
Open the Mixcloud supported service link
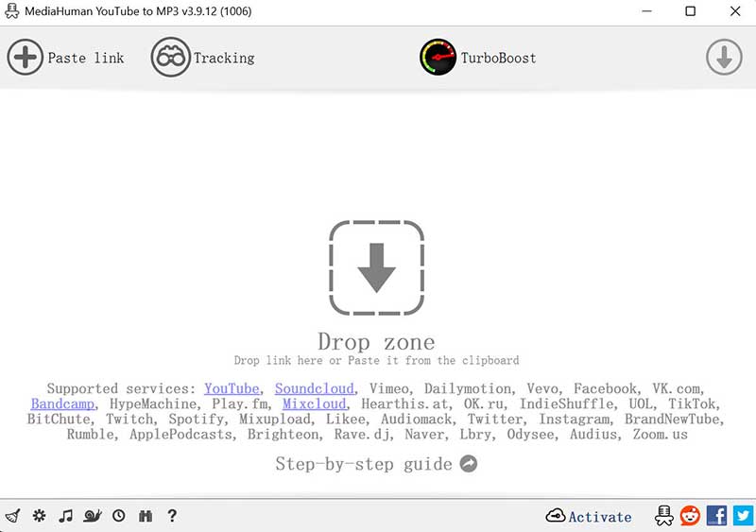315,404
